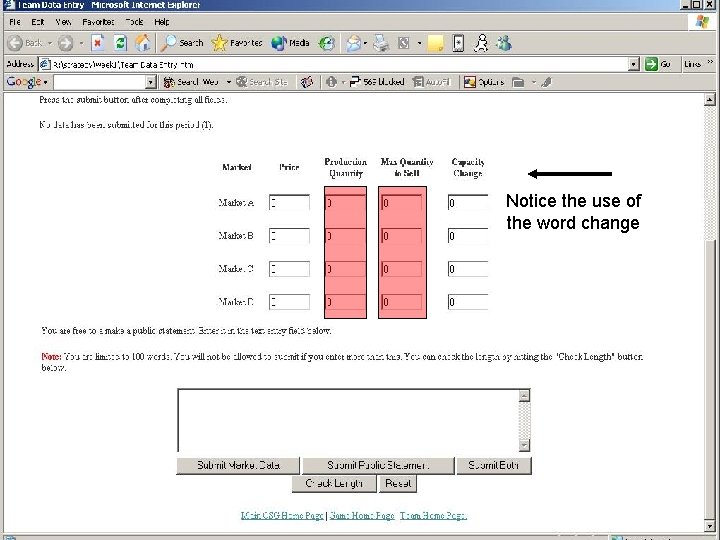
Task: Expand the address bar dropdown
Action: click(634, 64)
